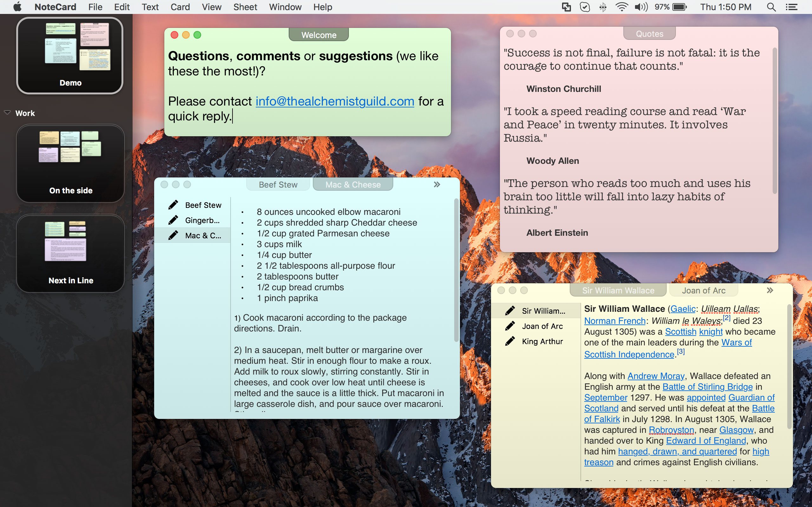This screenshot has width=812, height=507.
Task: Click the edit icon next to Sir William Wallace
Action: [508, 310]
